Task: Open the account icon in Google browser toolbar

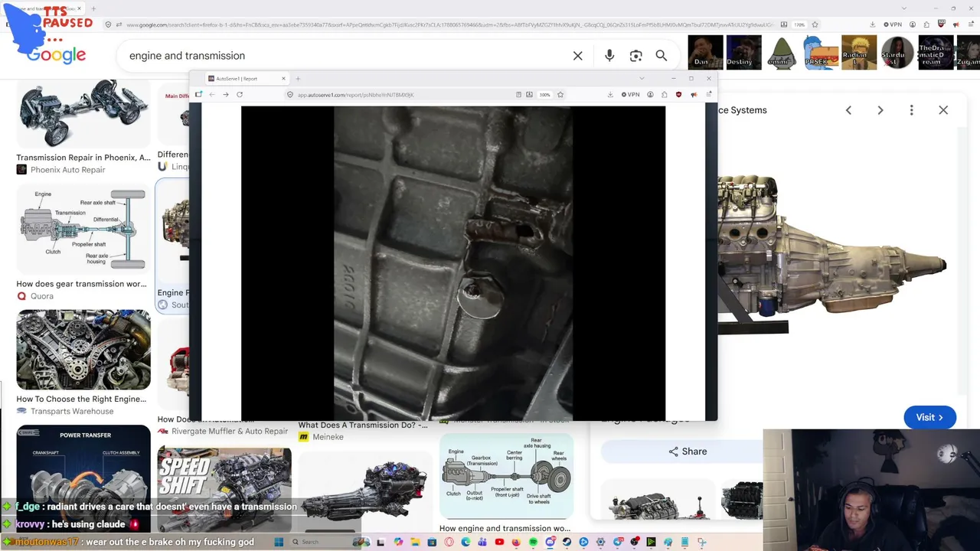Action: (913, 24)
